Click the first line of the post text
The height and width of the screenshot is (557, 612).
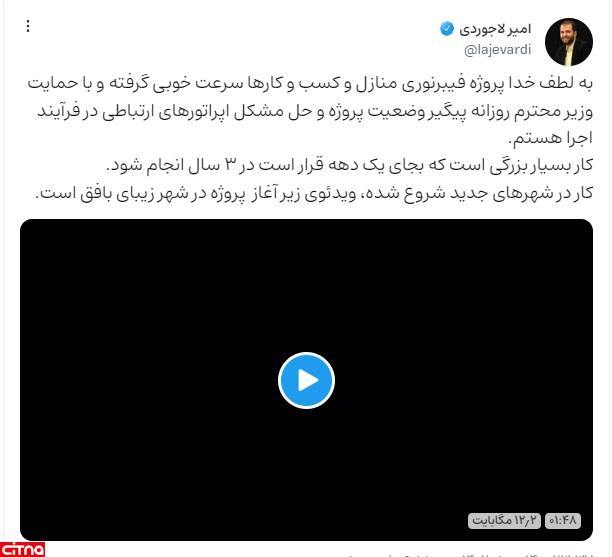[x=310, y=84]
